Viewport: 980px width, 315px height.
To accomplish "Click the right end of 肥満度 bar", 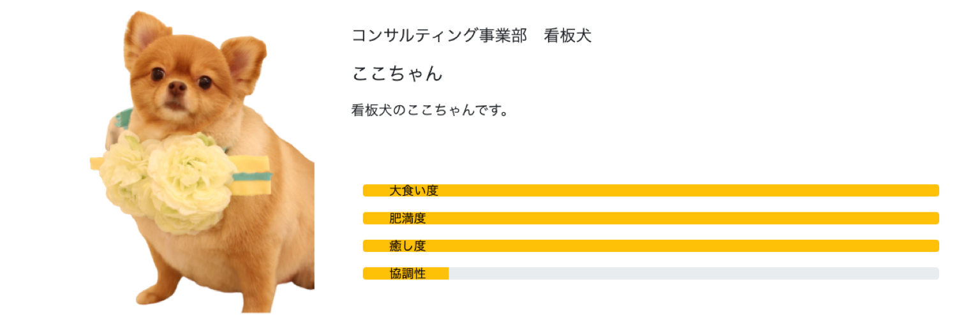I will [933, 218].
